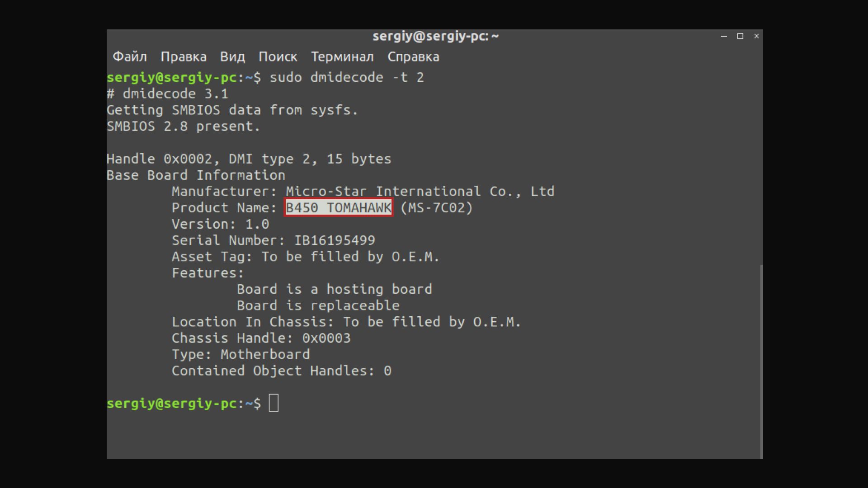Click the Micro-Star International manufacturer text
868x488 pixels.
[x=420, y=192]
